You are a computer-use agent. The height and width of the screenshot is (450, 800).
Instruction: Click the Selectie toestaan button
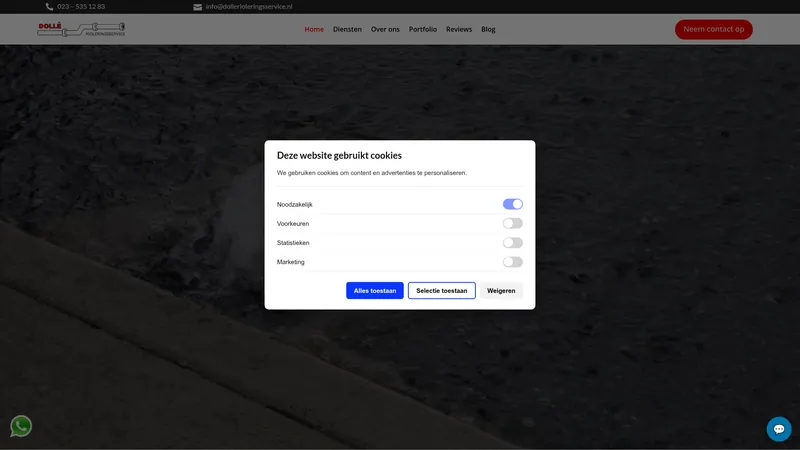(441, 290)
